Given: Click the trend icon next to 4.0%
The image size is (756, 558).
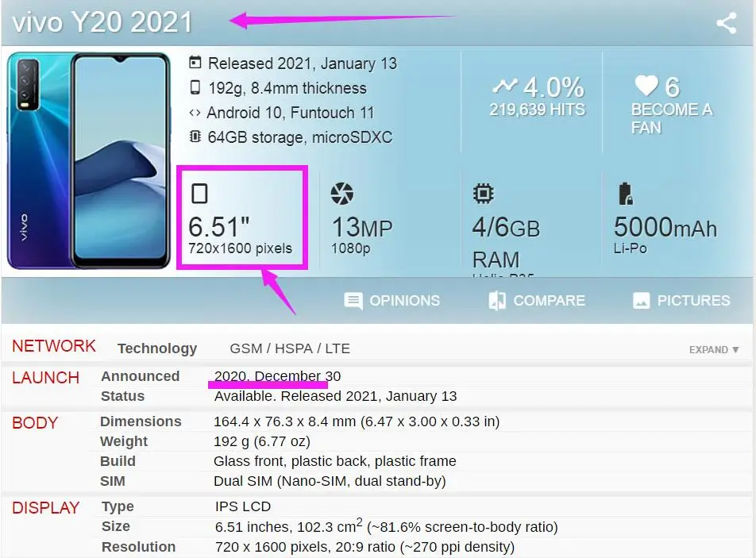Looking at the screenshot, I should (505, 87).
